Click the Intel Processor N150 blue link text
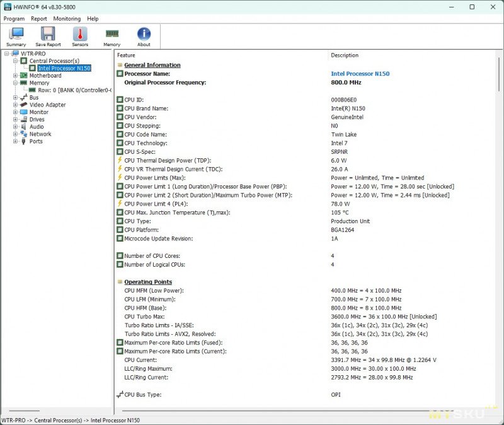The width and height of the screenshot is (504, 425). coord(360,74)
